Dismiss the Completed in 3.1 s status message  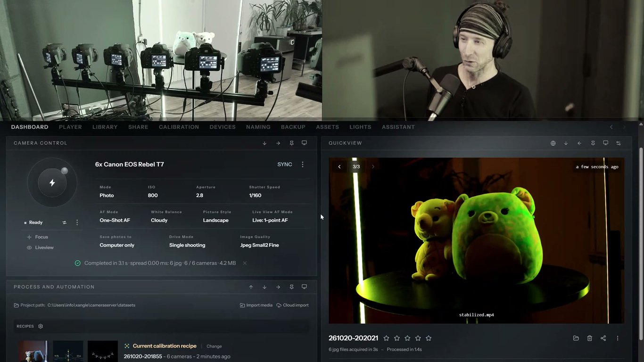[x=245, y=263]
